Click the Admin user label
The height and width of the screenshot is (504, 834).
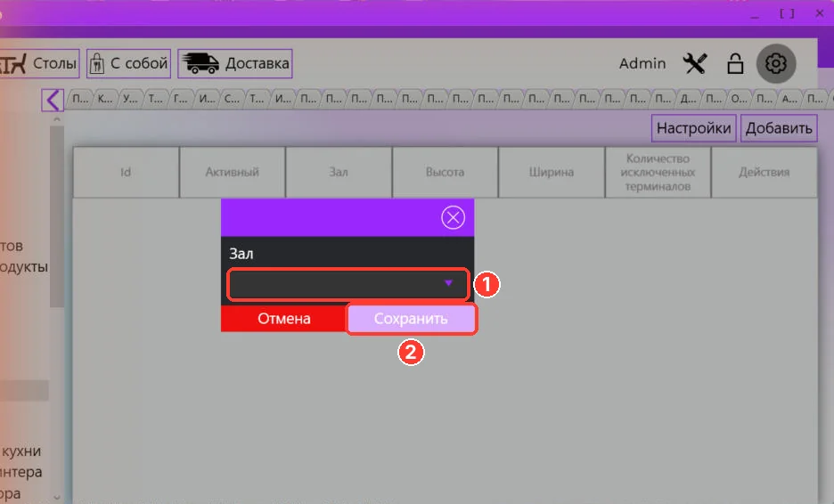coord(642,64)
